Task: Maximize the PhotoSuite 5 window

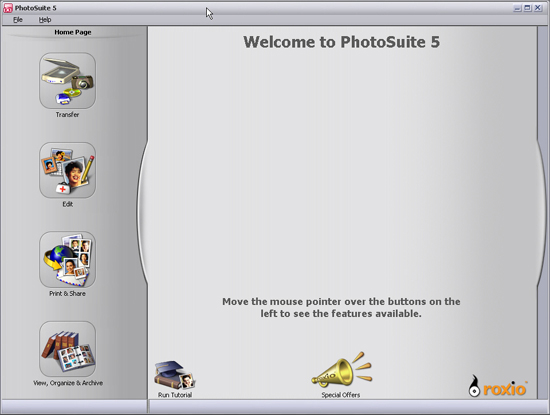Action: (528, 8)
